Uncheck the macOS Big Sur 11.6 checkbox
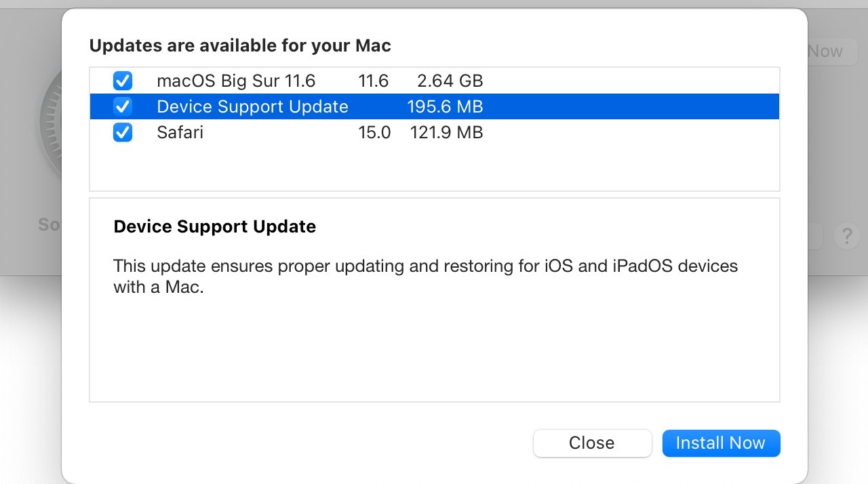 click(123, 81)
